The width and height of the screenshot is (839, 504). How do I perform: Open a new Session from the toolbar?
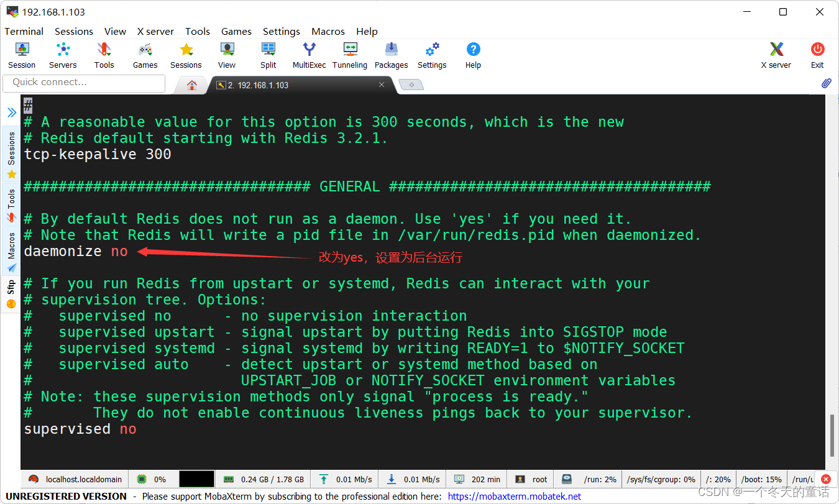point(21,55)
